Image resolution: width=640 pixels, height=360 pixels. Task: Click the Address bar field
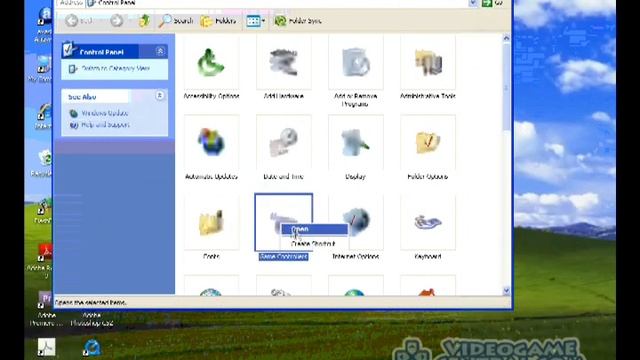click(x=278, y=3)
